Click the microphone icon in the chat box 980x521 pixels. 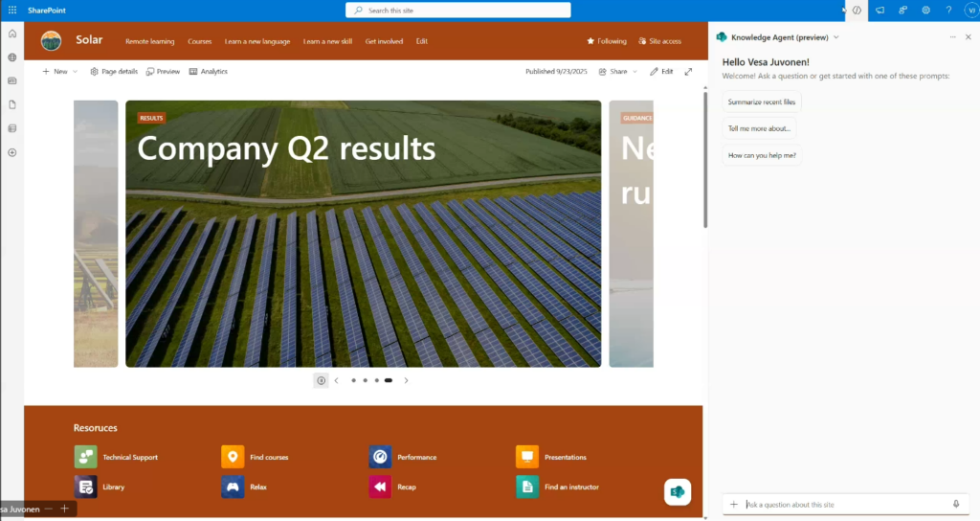[955, 504]
